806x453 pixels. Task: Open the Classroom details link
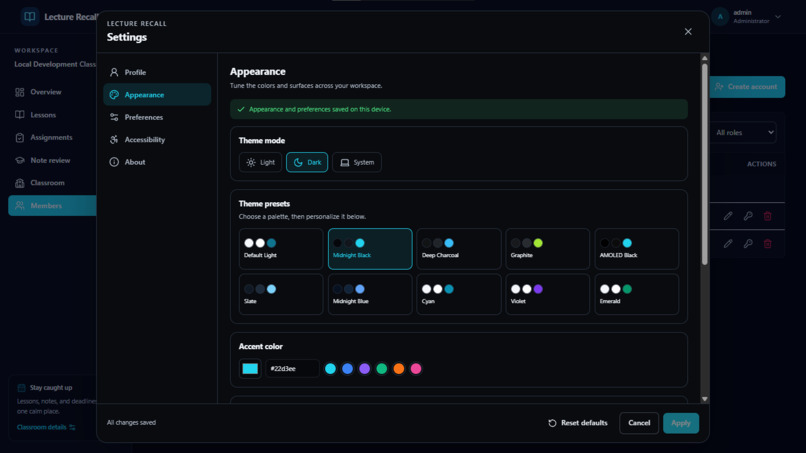[x=46, y=427]
